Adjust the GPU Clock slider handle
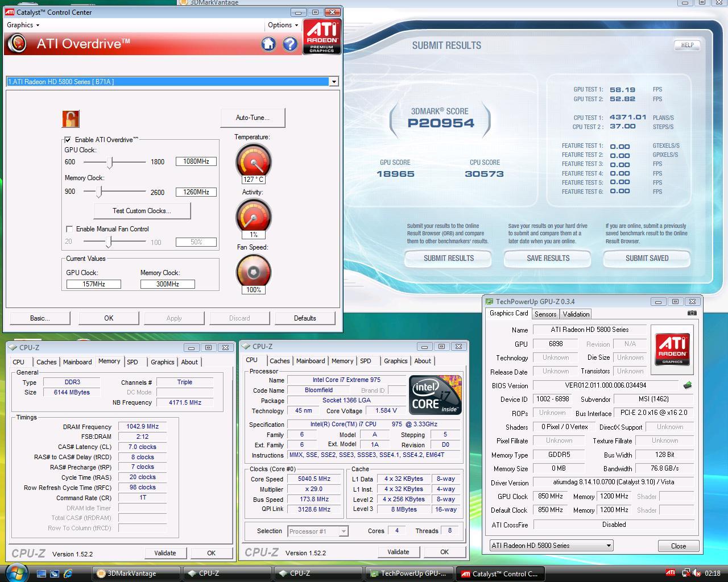The height and width of the screenshot is (582, 728). 110,162
